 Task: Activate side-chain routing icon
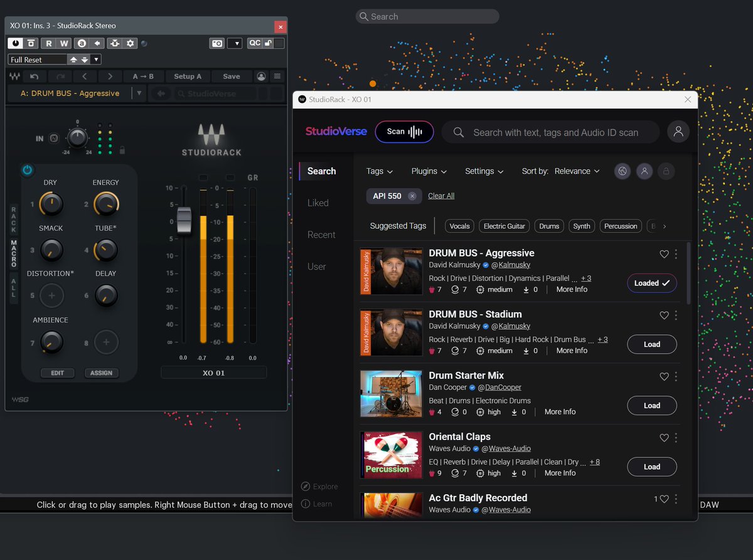coord(114,43)
